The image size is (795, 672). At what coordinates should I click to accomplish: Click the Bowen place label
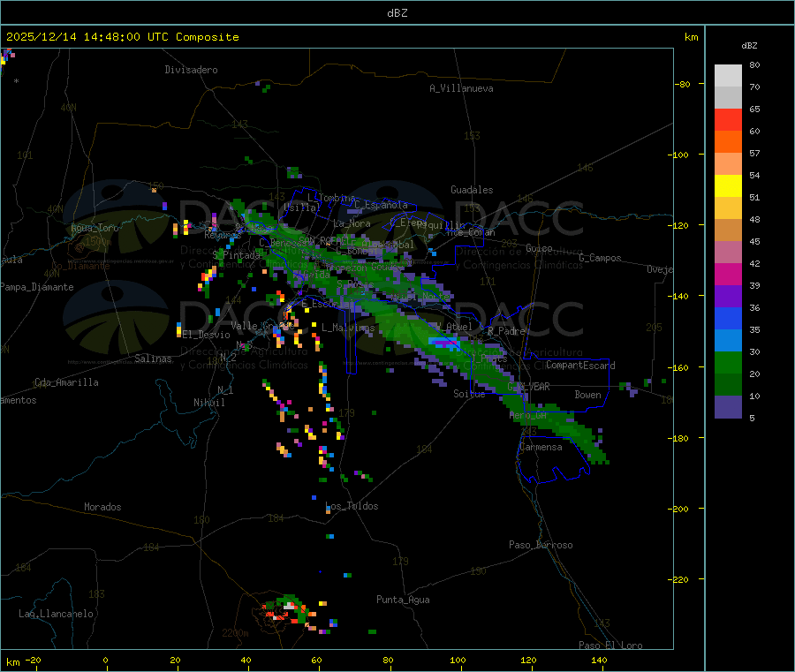(x=588, y=395)
